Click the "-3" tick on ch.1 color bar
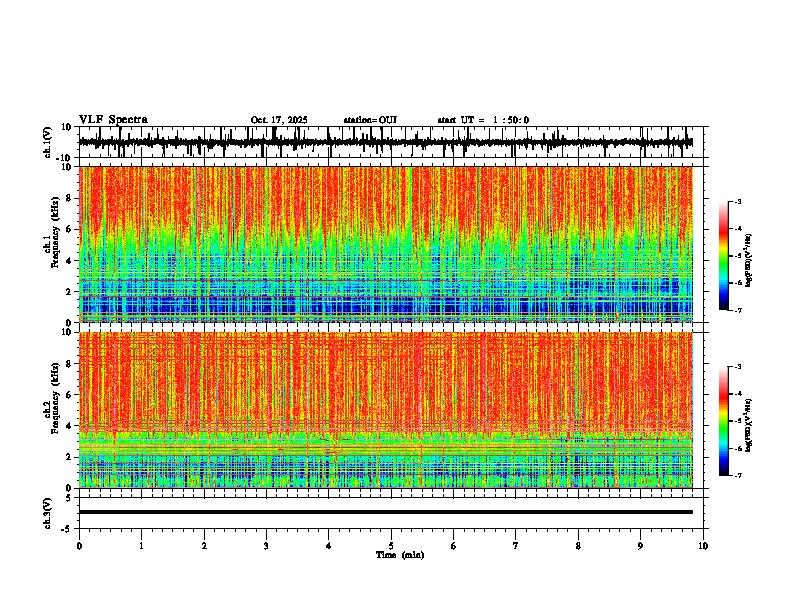 click(x=738, y=202)
